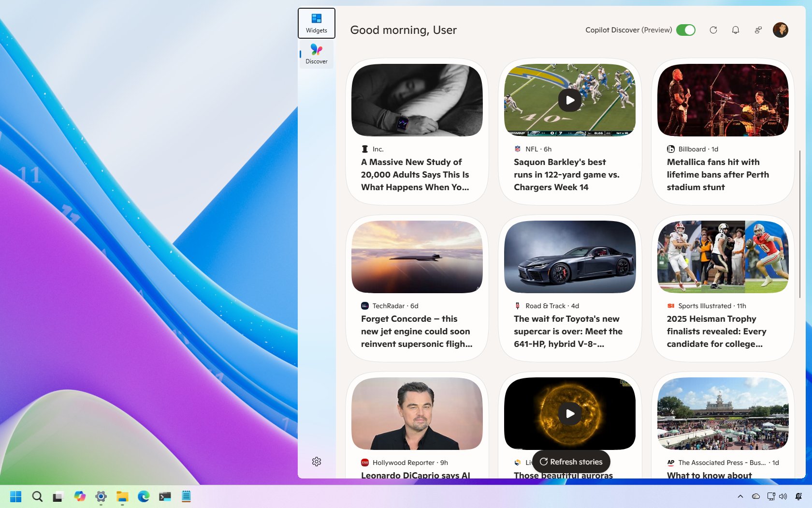Click the refresh feed icon in header
The image size is (812, 508).
[x=713, y=30]
